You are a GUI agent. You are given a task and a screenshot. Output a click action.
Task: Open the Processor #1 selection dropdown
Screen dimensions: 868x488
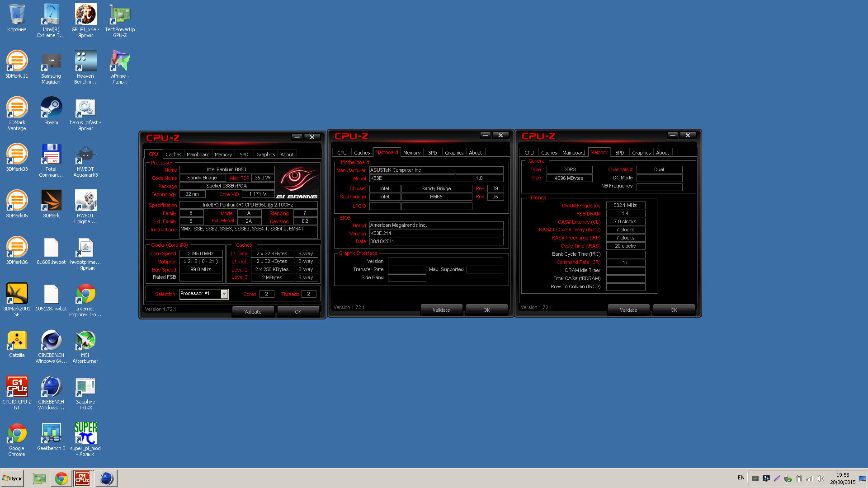click(204, 294)
